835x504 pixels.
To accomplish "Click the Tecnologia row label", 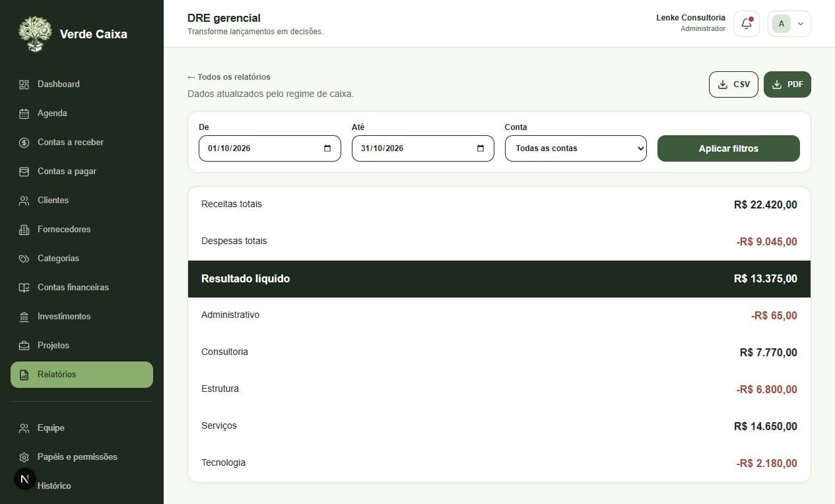I will [224, 463].
